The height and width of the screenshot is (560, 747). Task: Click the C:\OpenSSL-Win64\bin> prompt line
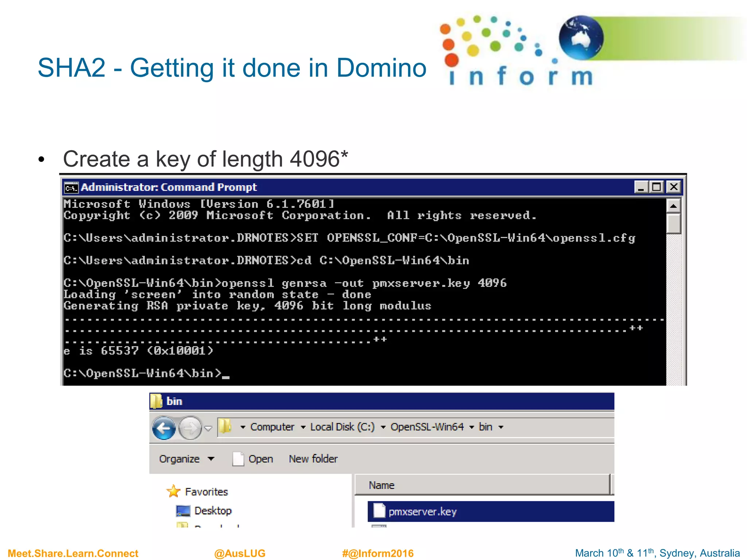tap(146, 374)
